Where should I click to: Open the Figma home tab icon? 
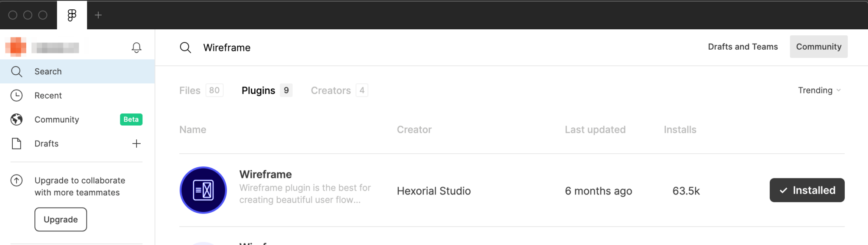tap(72, 15)
